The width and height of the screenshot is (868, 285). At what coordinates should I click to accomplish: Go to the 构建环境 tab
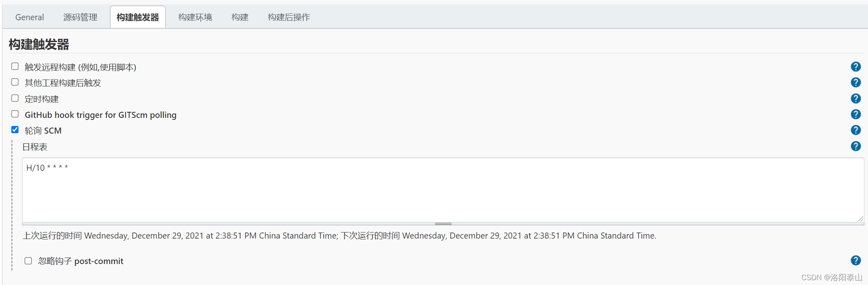195,17
